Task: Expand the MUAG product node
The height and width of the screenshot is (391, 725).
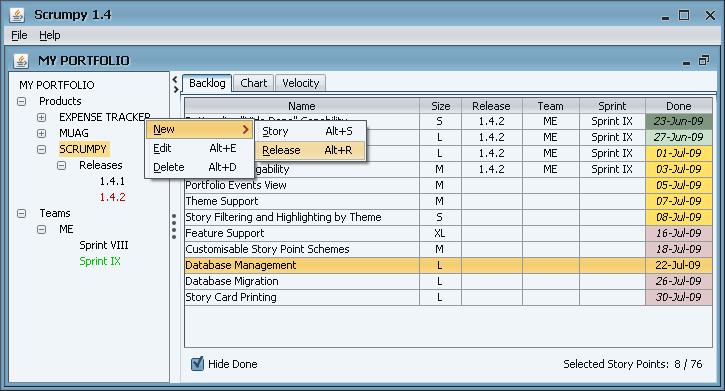Action: (x=42, y=134)
